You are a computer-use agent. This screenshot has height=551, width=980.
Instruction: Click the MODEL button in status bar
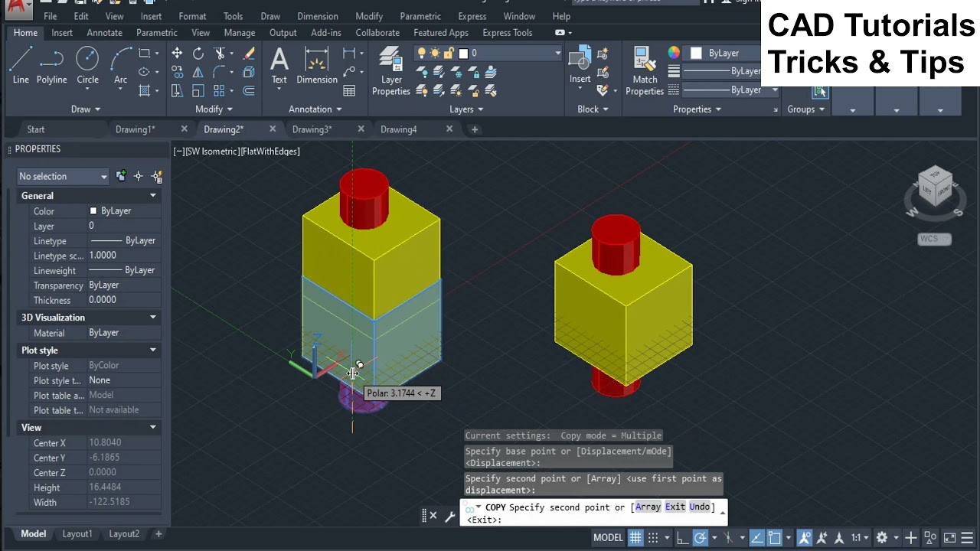pos(608,538)
